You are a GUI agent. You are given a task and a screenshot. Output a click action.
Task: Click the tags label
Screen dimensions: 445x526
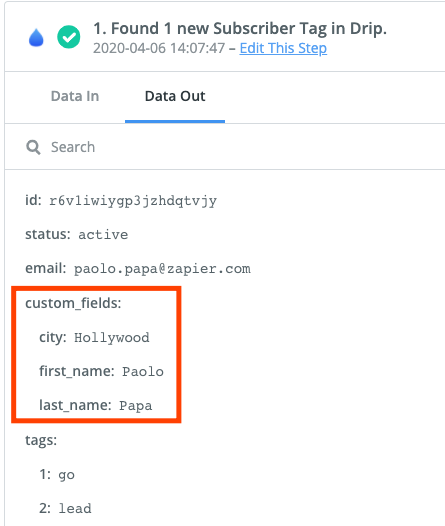click(41, 440)
